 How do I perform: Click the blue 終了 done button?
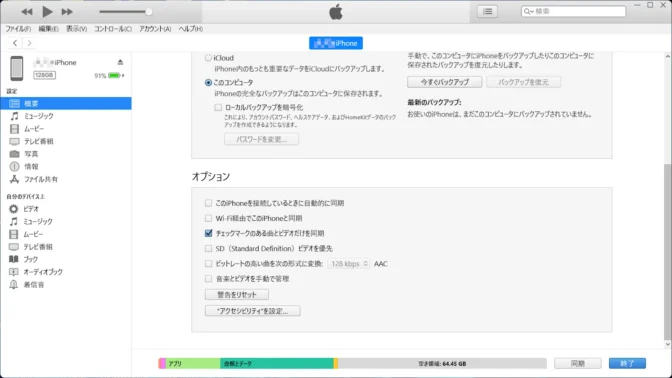click(x=627, y=363)
